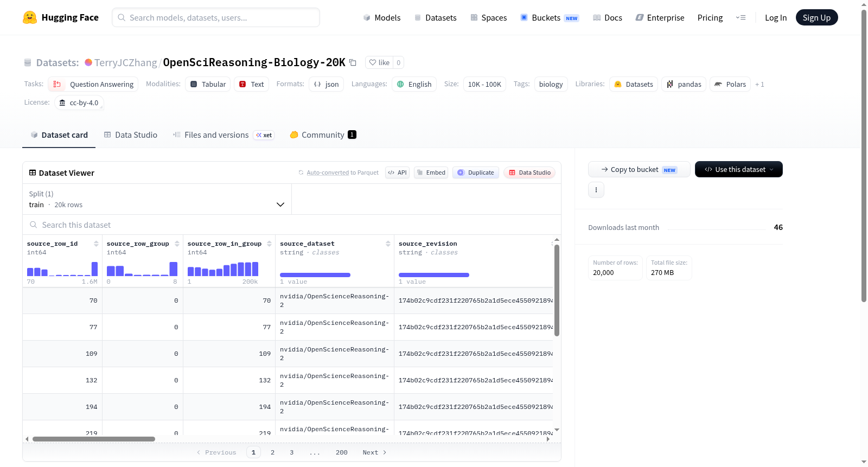Click sort icon on source_row_in_group column

[269, 244]
